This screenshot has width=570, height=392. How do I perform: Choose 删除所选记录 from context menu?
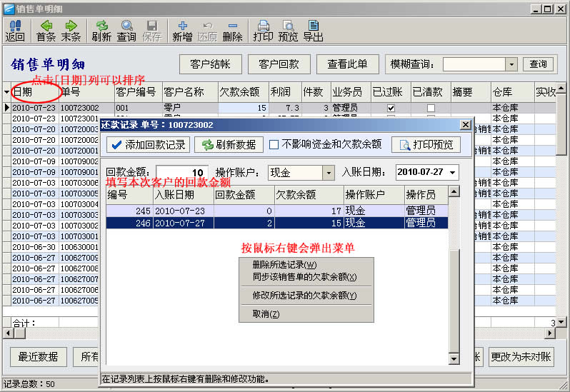[x=284, y=265]
